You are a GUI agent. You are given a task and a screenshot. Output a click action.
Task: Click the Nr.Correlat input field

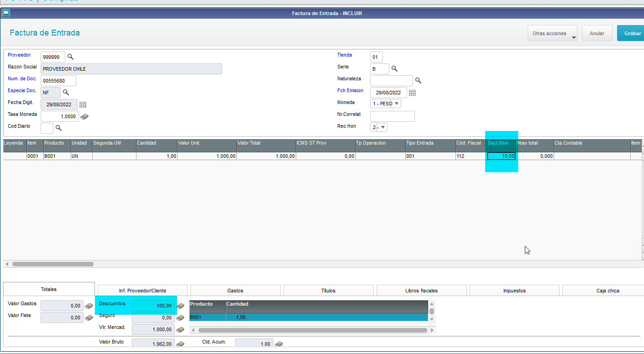393,116
